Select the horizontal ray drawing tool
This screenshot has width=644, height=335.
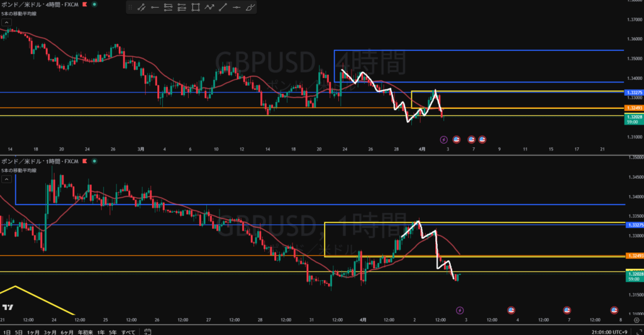click(x=155, y=8)
